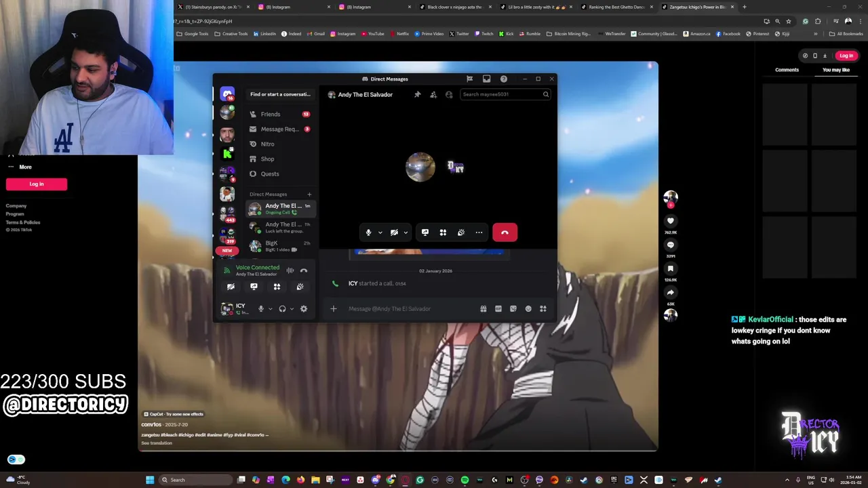Create a new DM with plus icon
Image resolution: width=868 pixels, height=488 pixels.
pos(309,195)
